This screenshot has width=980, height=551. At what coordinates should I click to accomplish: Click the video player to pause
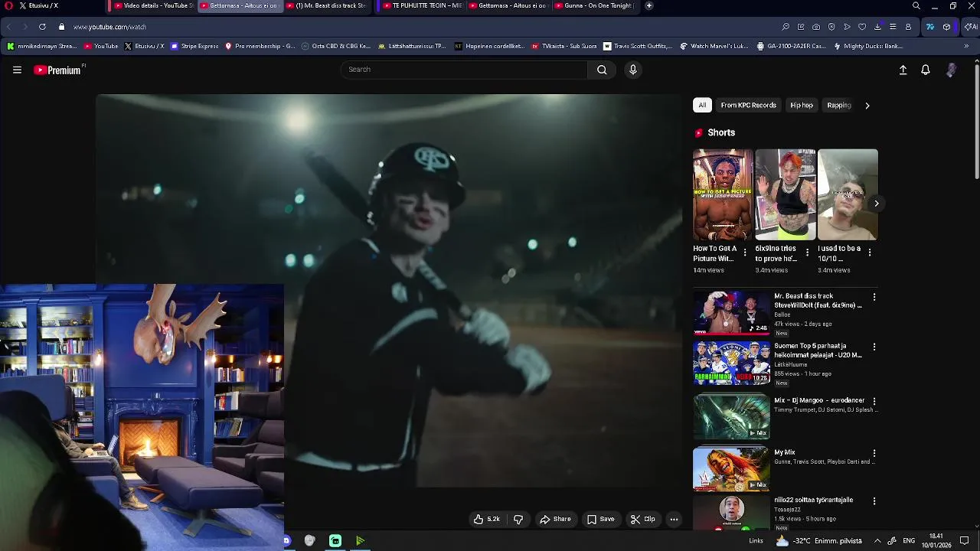[x=389, y=291]
